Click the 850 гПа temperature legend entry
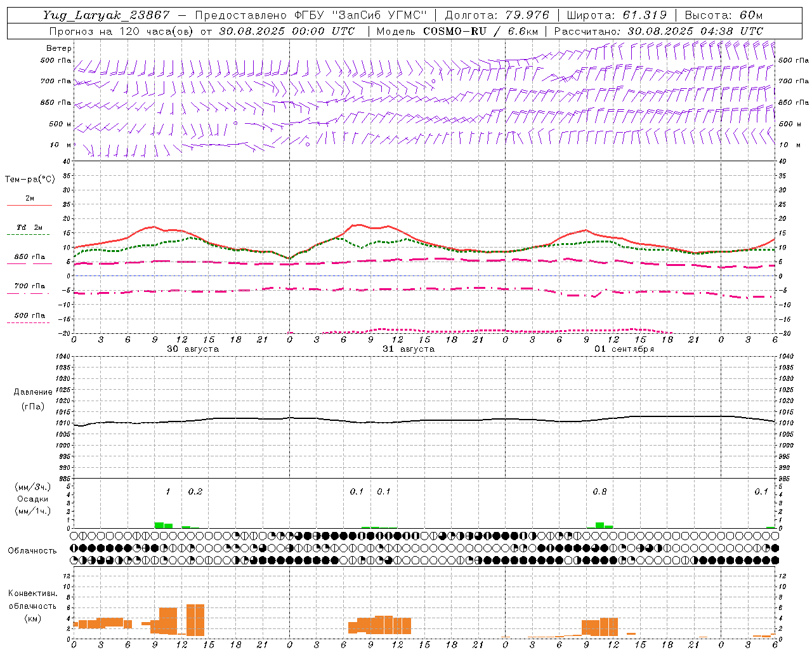The width and height of the screenshot is (812, 650). (30, 257)
